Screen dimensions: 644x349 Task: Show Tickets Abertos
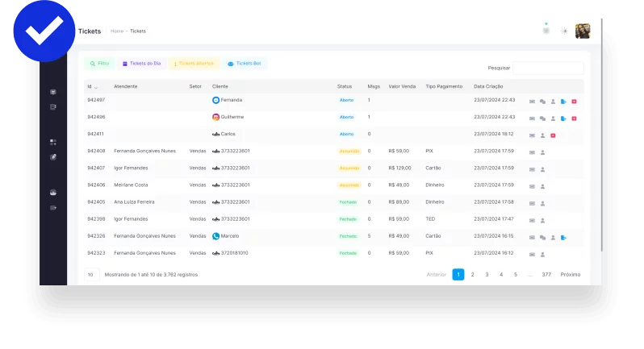[x=194, y=64]
